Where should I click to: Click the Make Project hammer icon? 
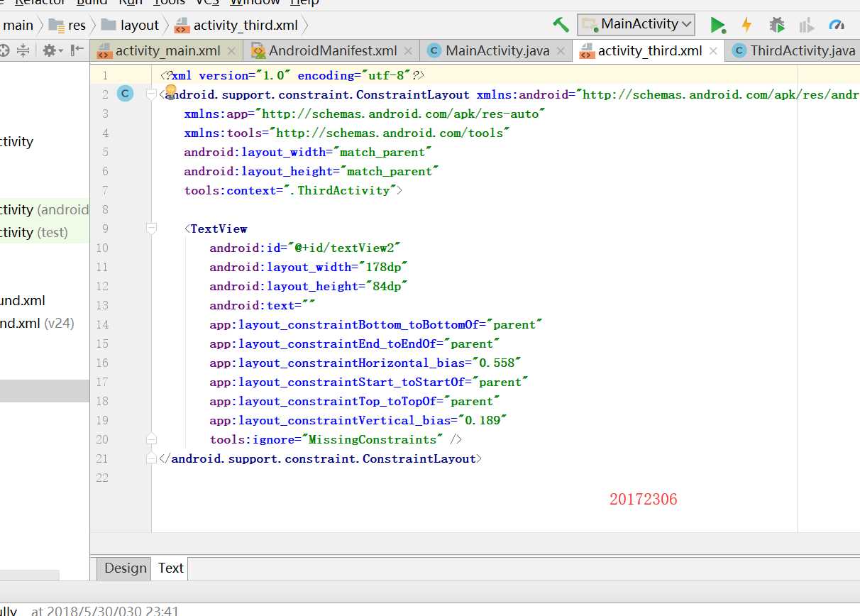point(561,25)
